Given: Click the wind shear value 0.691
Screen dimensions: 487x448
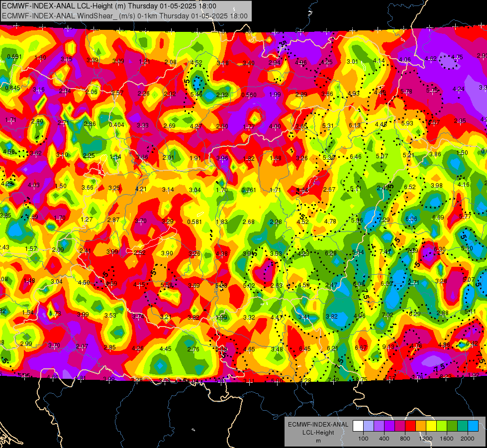Looking at the screenshot, I should [14, 57].
